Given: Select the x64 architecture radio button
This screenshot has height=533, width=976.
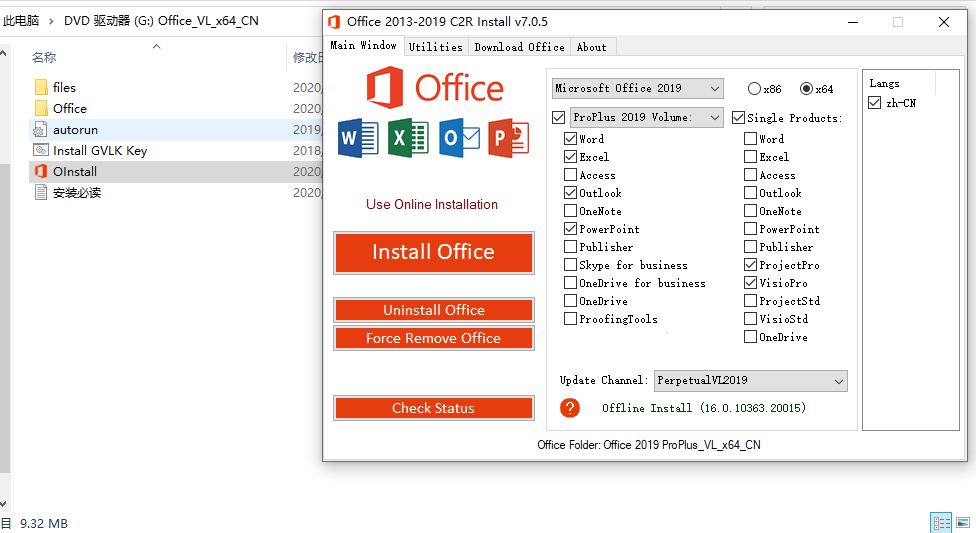Looking at the screenshot, I should 806,89.
